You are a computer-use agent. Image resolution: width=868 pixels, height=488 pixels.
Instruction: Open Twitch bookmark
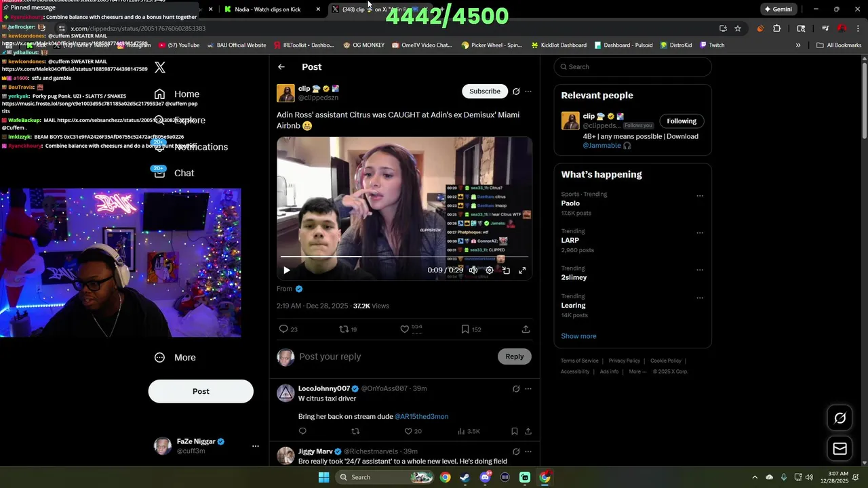click(711, 45)
